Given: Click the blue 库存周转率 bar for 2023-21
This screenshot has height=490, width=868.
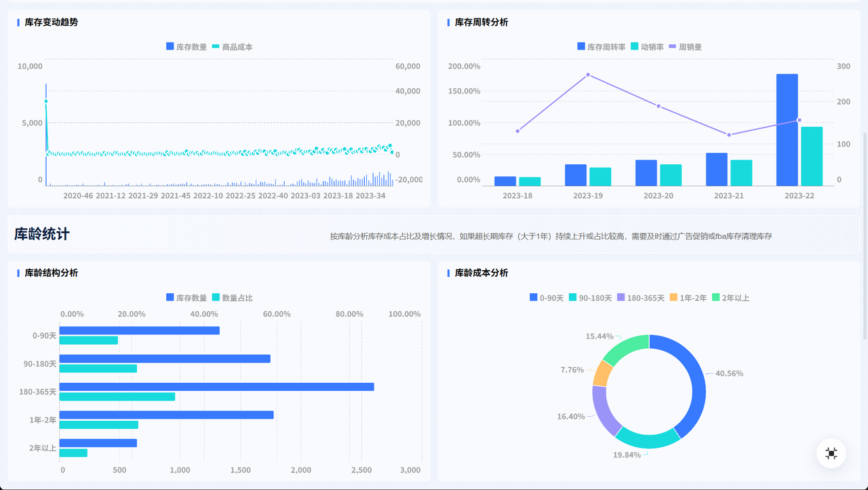Looking at the screenshot, I should (x=717, y=170).
